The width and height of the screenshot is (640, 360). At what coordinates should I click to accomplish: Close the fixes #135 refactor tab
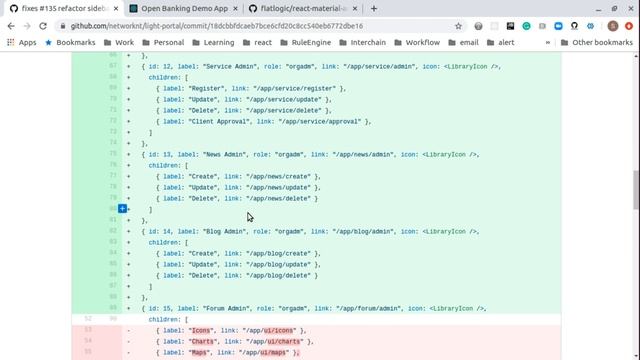116,9
